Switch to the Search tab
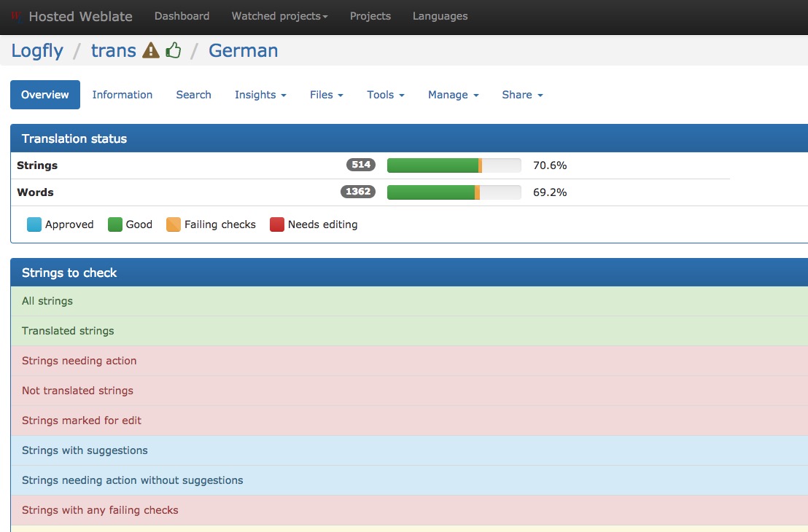808x532 pixels. point(194,95)
